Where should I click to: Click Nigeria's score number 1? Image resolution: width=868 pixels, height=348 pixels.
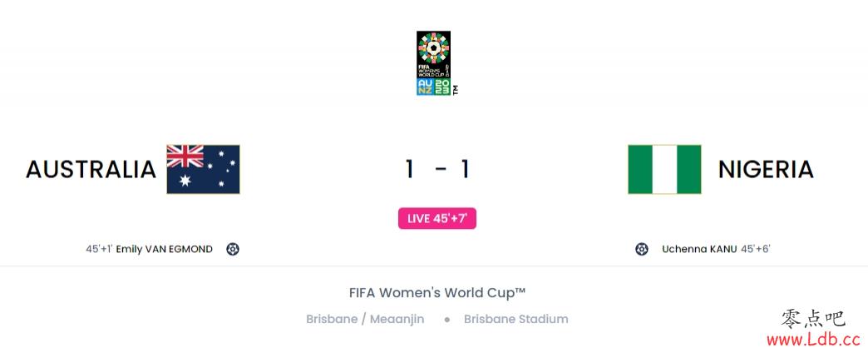click(x=465, y=169)
